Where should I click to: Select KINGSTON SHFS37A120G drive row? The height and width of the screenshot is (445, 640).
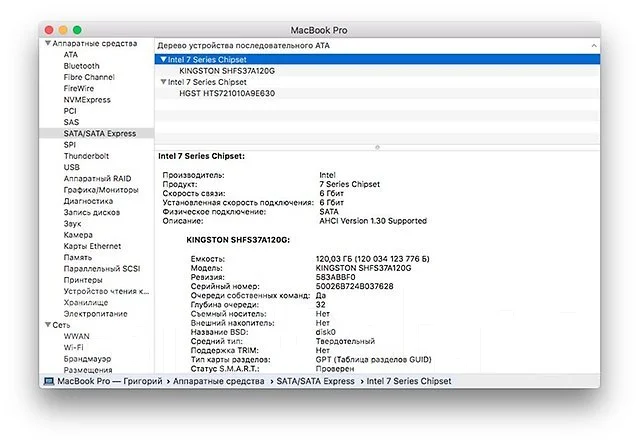(x=377, y=71)
